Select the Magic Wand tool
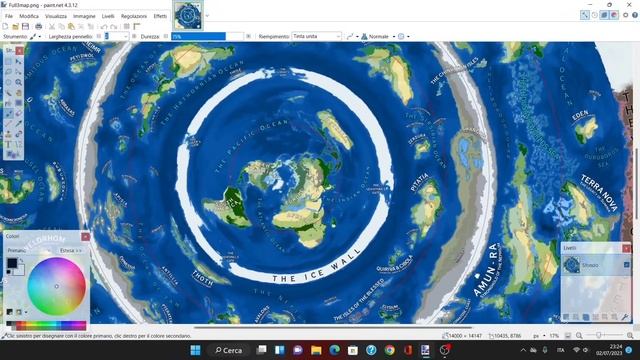Screen dimensions: 640x360 (x=8, y=93)
